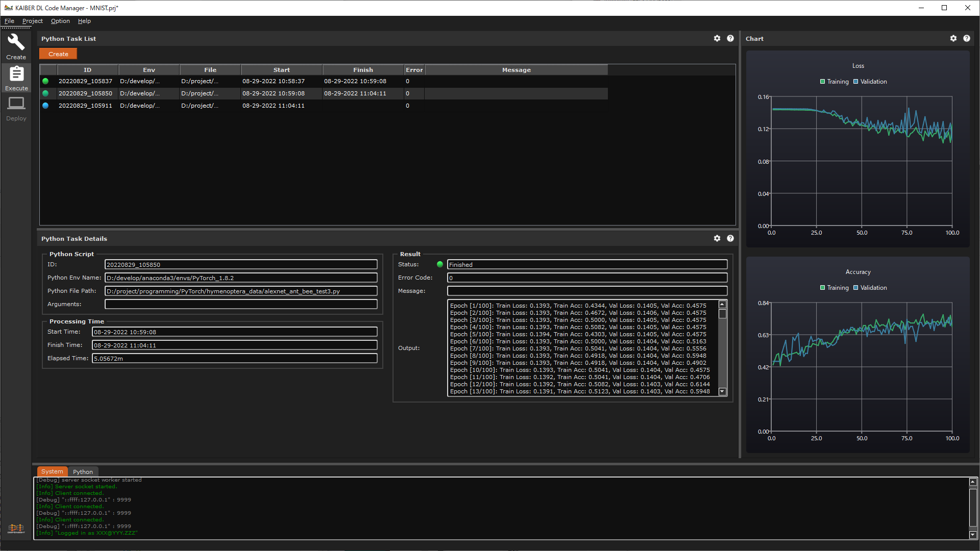Select task row 20220829_105911
The image size is (980, 551).
(85, 106)
